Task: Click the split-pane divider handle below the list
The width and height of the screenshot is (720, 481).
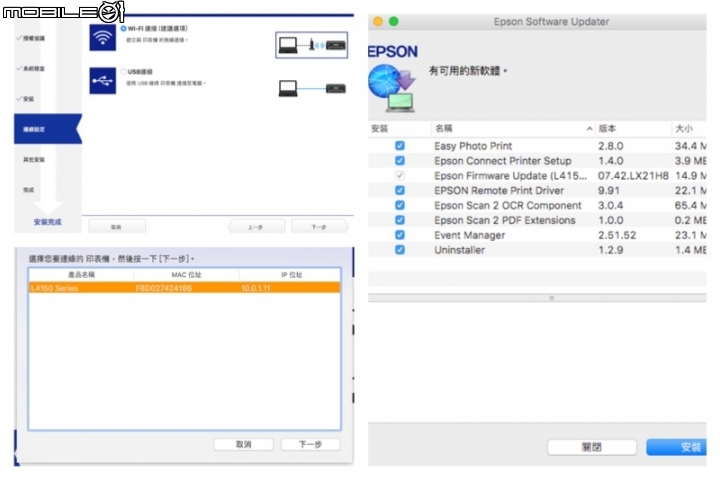Action: (x=551, y=298)
